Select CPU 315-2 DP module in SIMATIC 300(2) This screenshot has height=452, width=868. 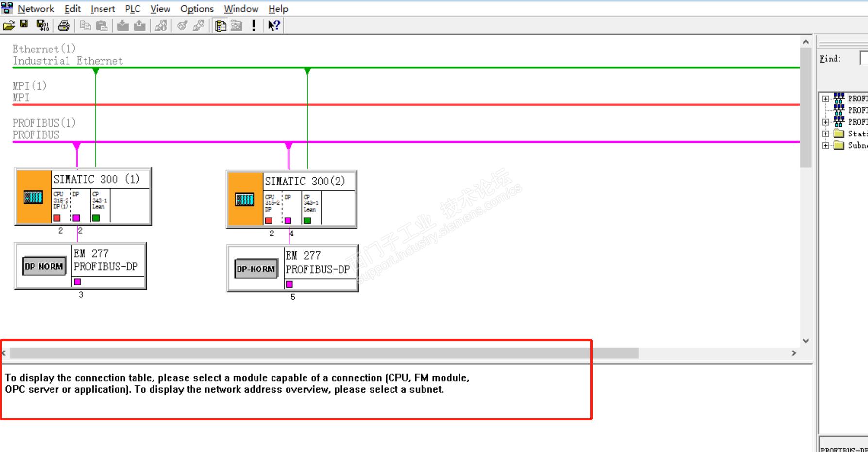tap(272, 202)
